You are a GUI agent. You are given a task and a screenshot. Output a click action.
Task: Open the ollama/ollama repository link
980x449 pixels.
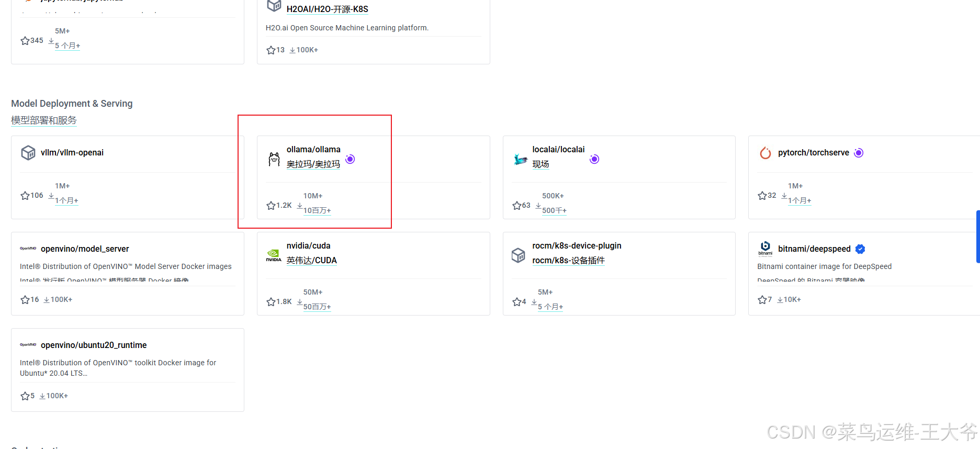tap(313, 150)
